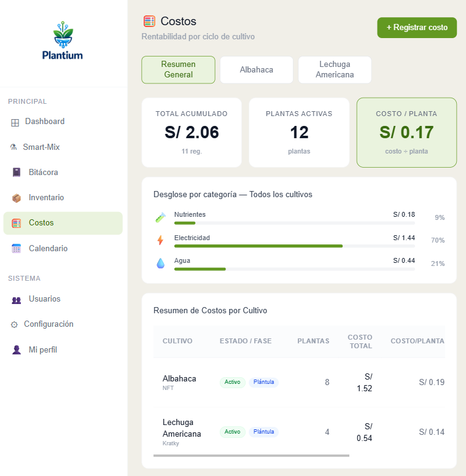Click the Albahaca crop name in table

179,378
